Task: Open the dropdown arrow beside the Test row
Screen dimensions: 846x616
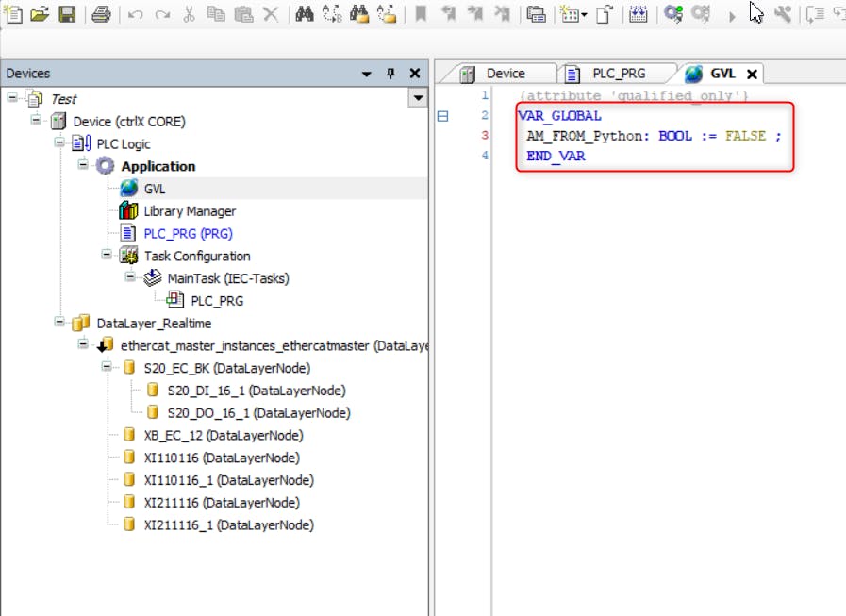Action: pyautogui.click(x=418, y=98)
